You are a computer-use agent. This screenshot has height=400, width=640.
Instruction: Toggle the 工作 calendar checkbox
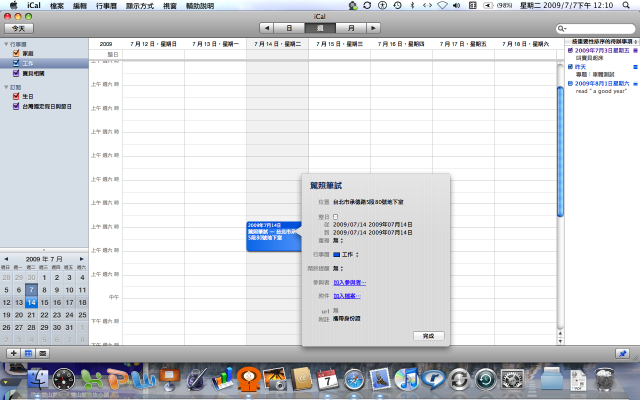click(16, 63)
